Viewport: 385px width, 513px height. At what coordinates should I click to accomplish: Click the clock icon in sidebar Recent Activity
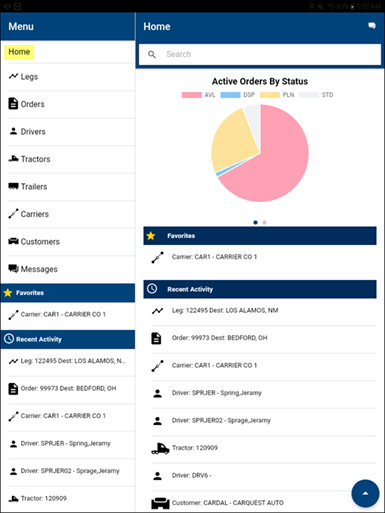click(x=9, y=339)
